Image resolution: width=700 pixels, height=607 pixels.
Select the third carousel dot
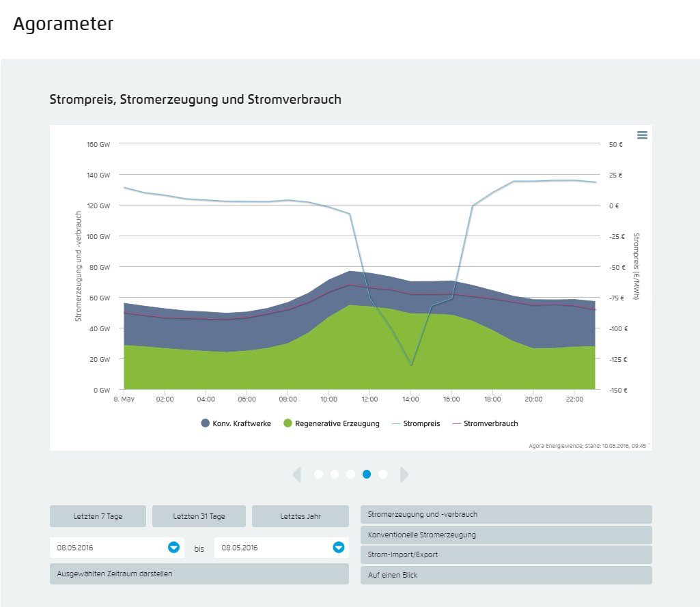350,474
